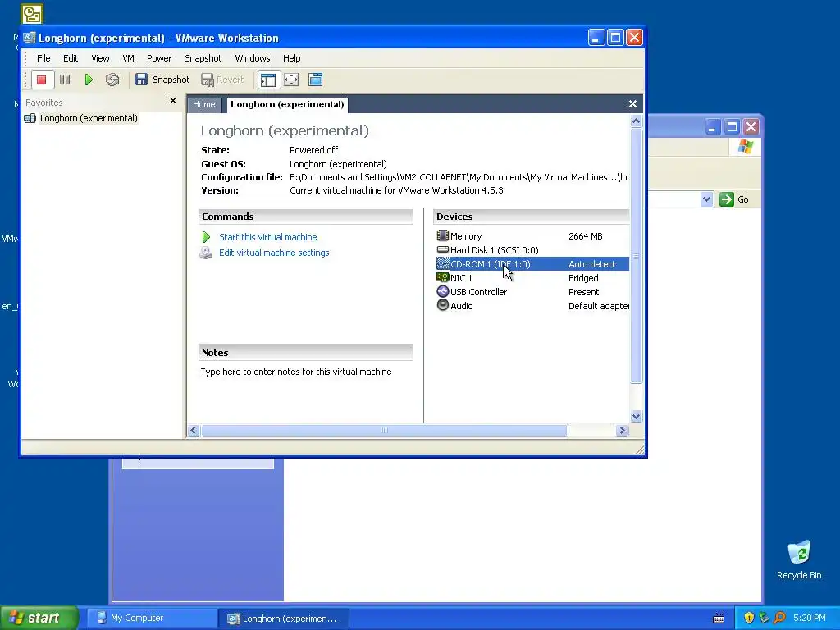Select the Hard Disk 1 device icon
The image size is (840, 630).
point(442,249)
